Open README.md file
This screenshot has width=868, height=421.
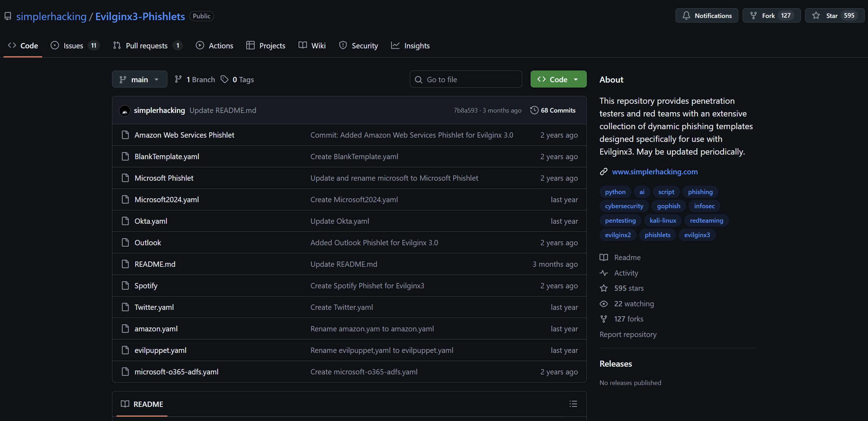(155, 264)
